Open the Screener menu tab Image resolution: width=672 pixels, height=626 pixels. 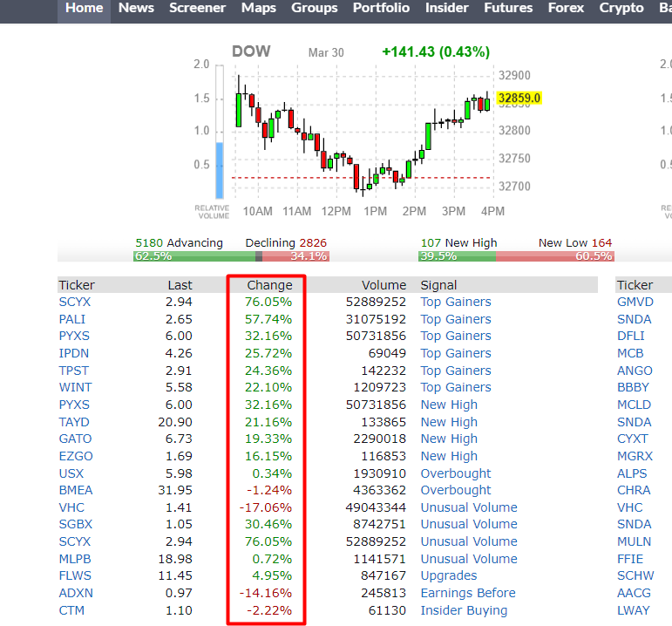pyautogui.click(x=197, y=9)
